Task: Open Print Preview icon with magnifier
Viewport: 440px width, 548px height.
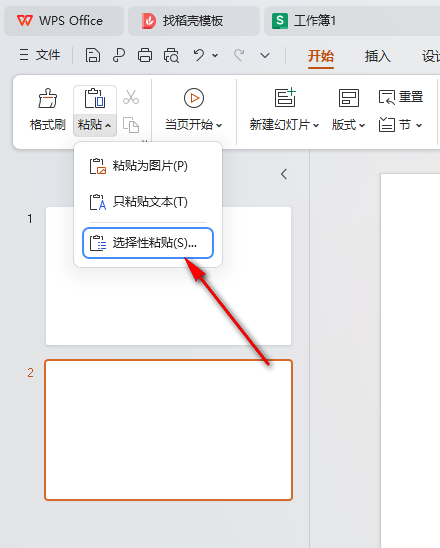Action: coord(171,55)
